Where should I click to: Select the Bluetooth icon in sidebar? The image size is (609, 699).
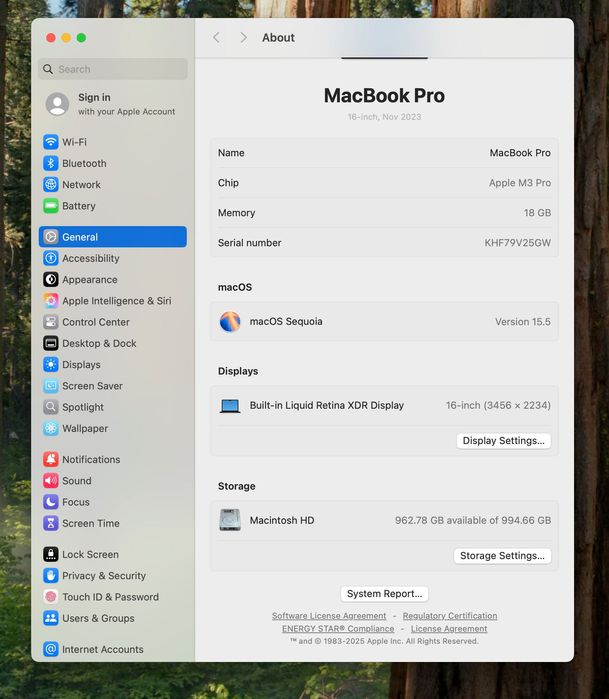click(x=51, y=163)
